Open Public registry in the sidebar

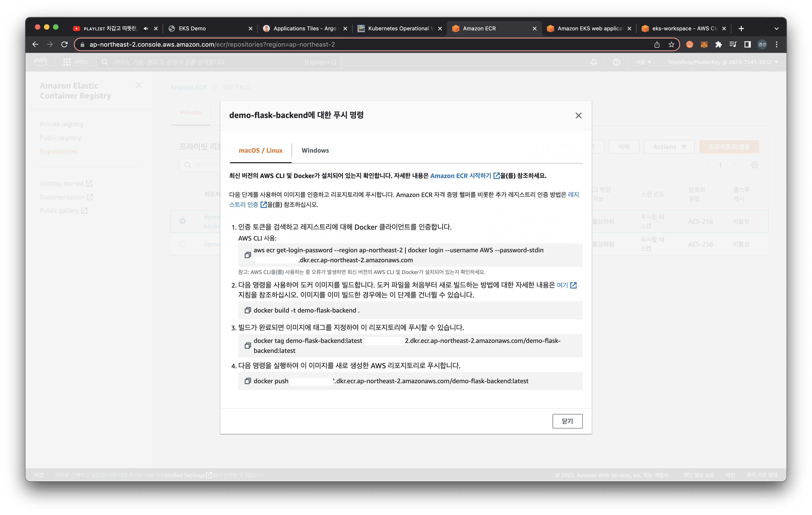[x=60, y=138]
